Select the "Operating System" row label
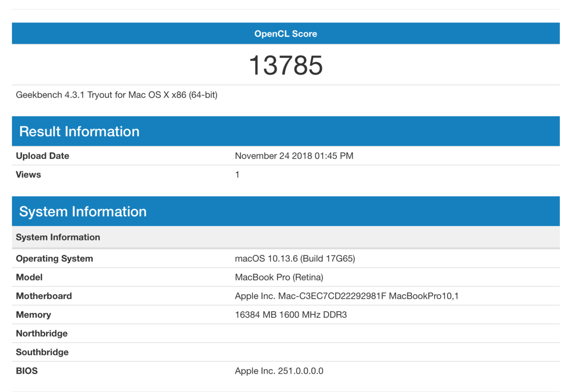Image resolution: width=565 pixels, height=392 pixels. pyautogui.click(x=55, y=258)
